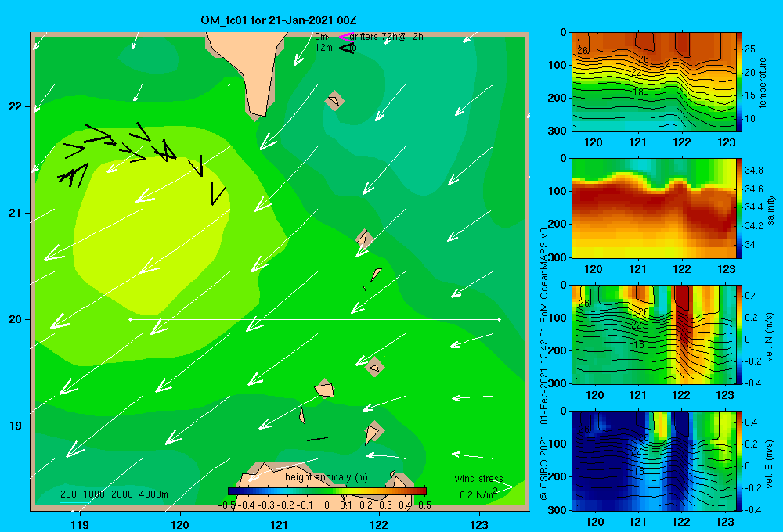
Task: Click the '25' tick on temperature scale
Action: pyautogui.click(x=750, y=49)
